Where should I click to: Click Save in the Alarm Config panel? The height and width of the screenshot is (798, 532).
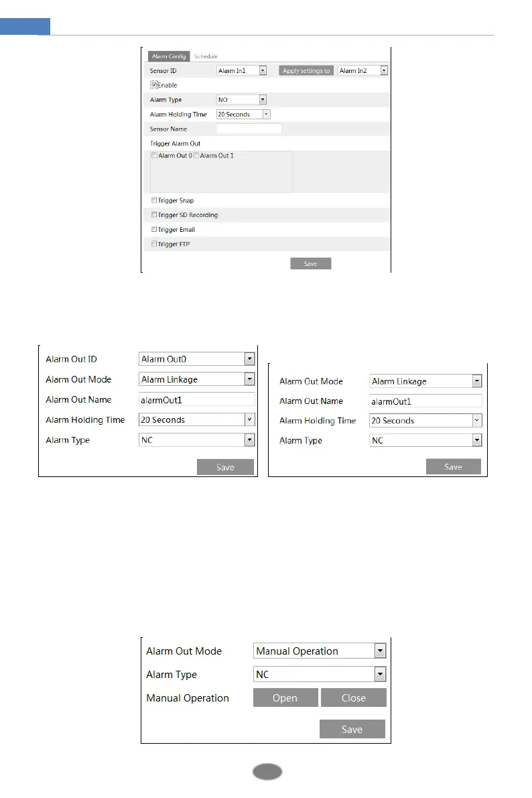pos(310,263)
